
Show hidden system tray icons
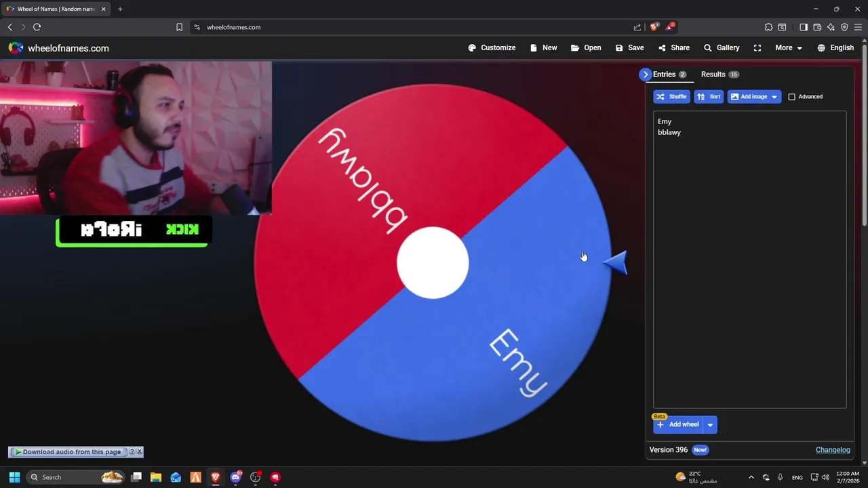(751, 477)
